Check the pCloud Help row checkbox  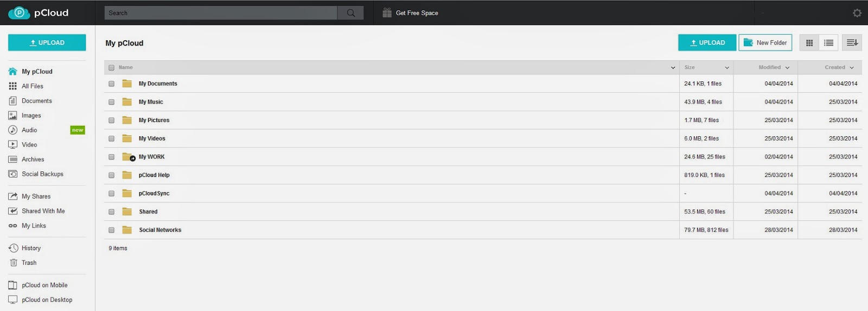[x=111, y=175]
